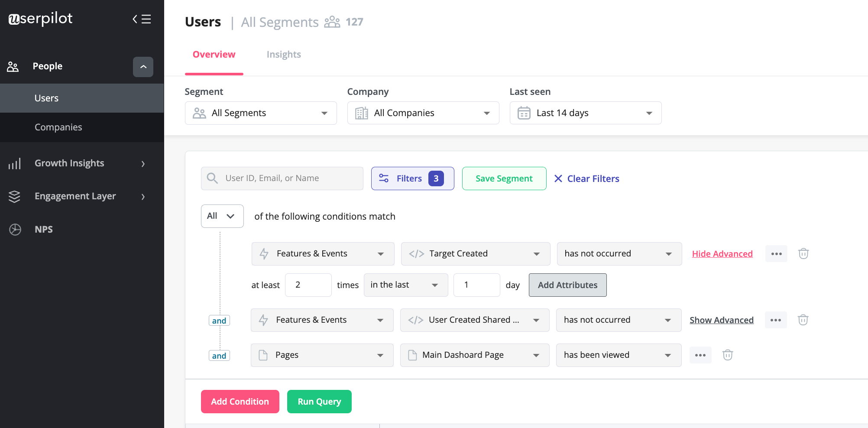
Task: Delete the Target Created condition via trash icon
Action: pyautogui.click(x=803, y=253)
